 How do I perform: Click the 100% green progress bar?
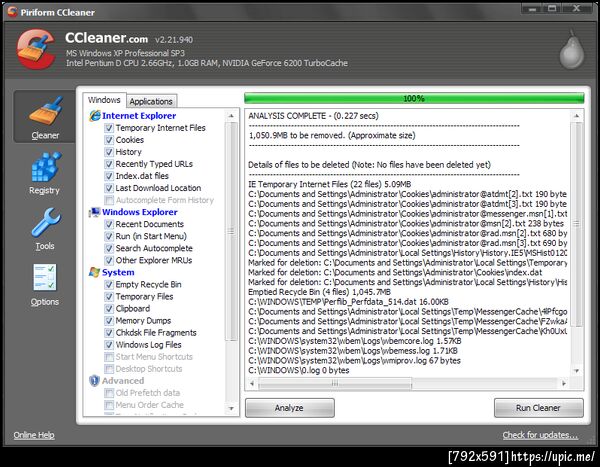[414, 98]
